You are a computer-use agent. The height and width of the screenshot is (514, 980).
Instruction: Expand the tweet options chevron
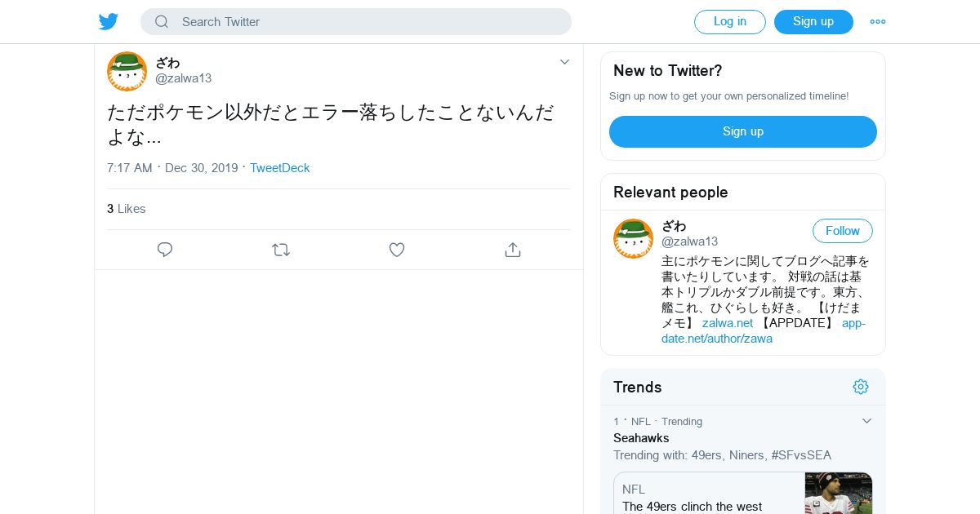pyautogui.click(x=564, y=62)
